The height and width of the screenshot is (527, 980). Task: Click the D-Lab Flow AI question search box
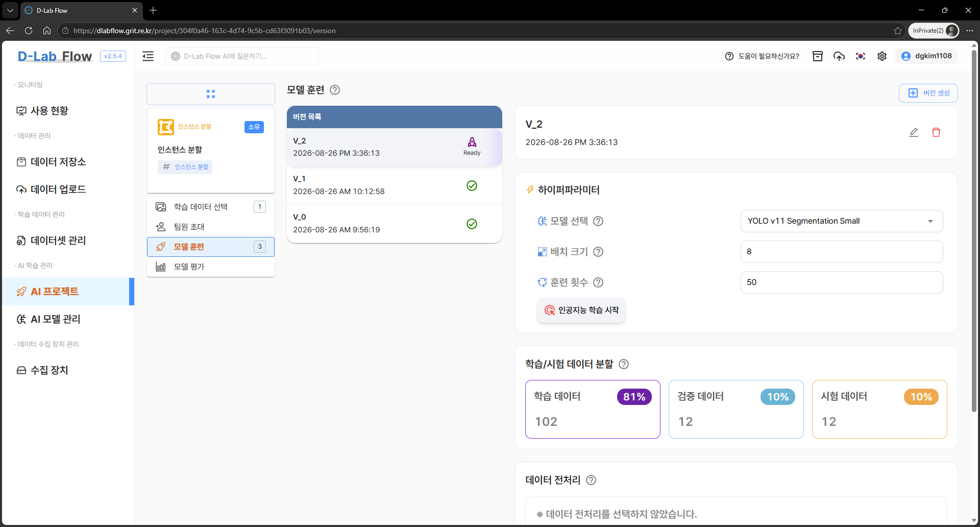[242, 56]
